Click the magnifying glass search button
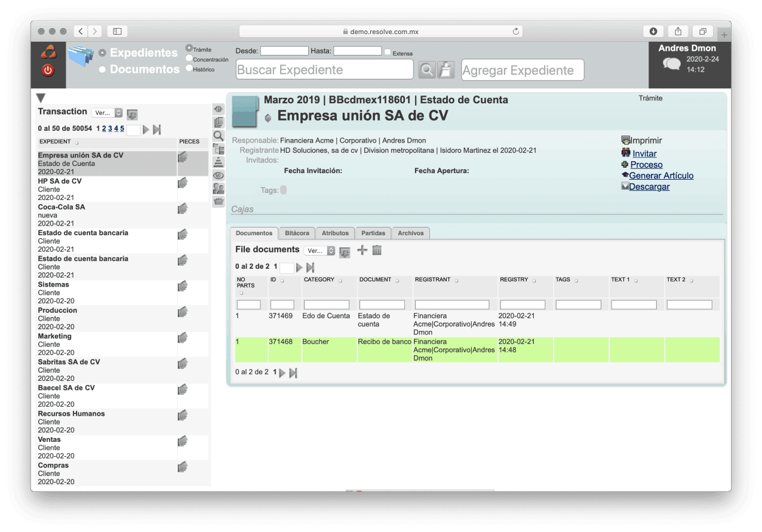The height and width of the screenshot is (532, 762). 427,70
